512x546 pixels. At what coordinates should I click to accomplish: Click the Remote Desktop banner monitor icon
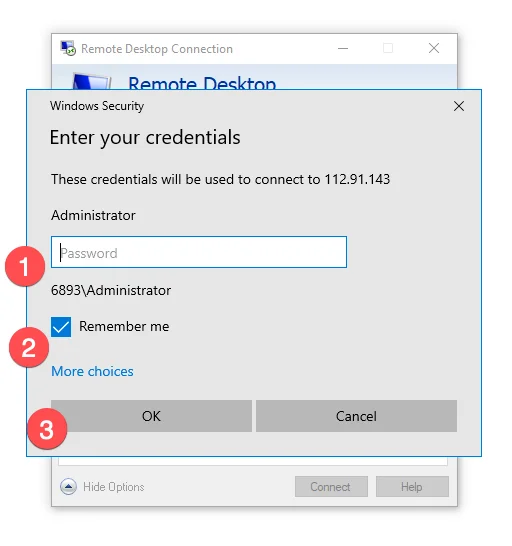tap(91, 82)
